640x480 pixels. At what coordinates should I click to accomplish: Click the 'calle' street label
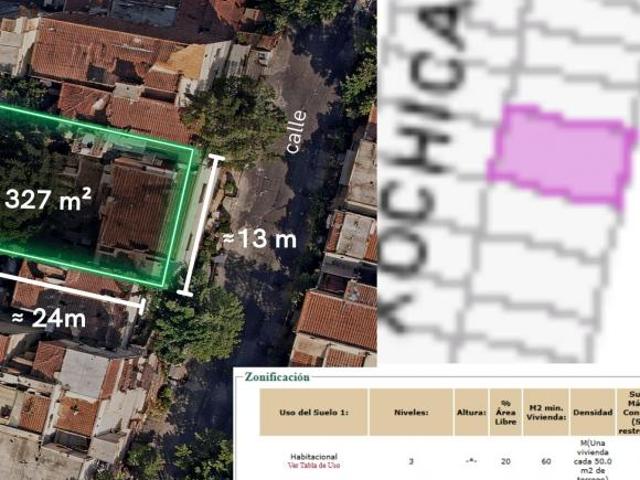click(x=296, y=132)
